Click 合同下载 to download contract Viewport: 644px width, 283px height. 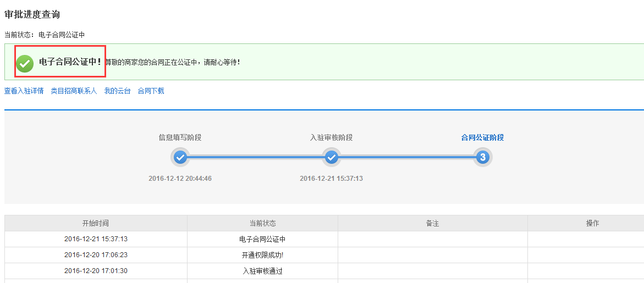coord(151,91)
